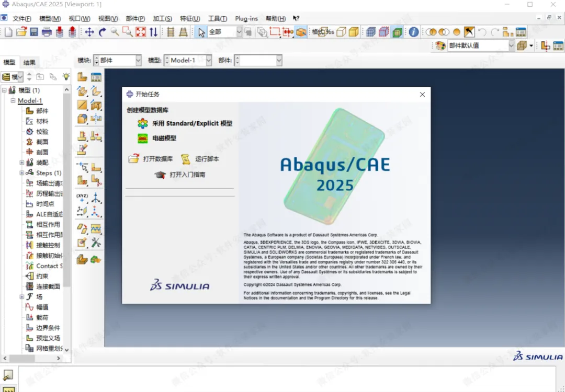Open the Query Information icon
The height and width of the screenshot is (392, 565).
(414, 32)
